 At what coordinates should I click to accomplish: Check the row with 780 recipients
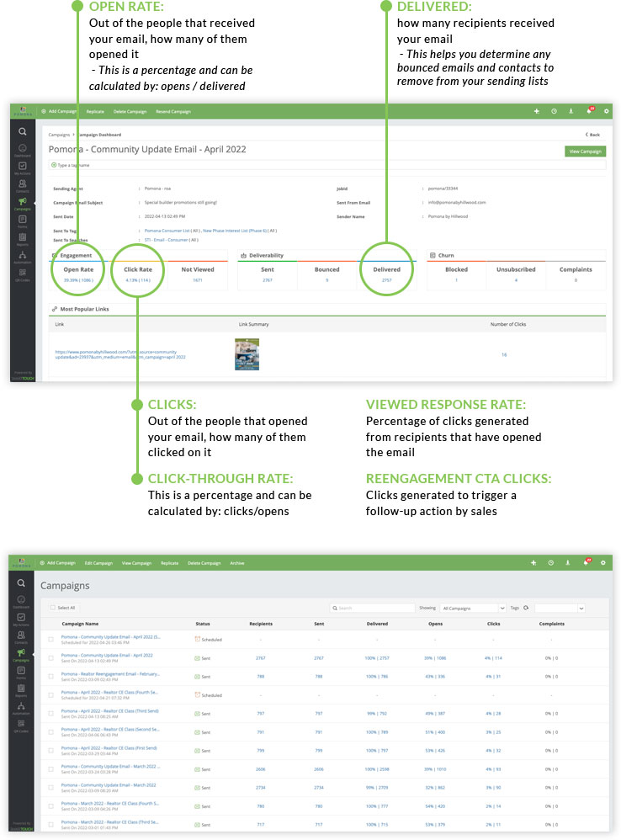point(50,806)
